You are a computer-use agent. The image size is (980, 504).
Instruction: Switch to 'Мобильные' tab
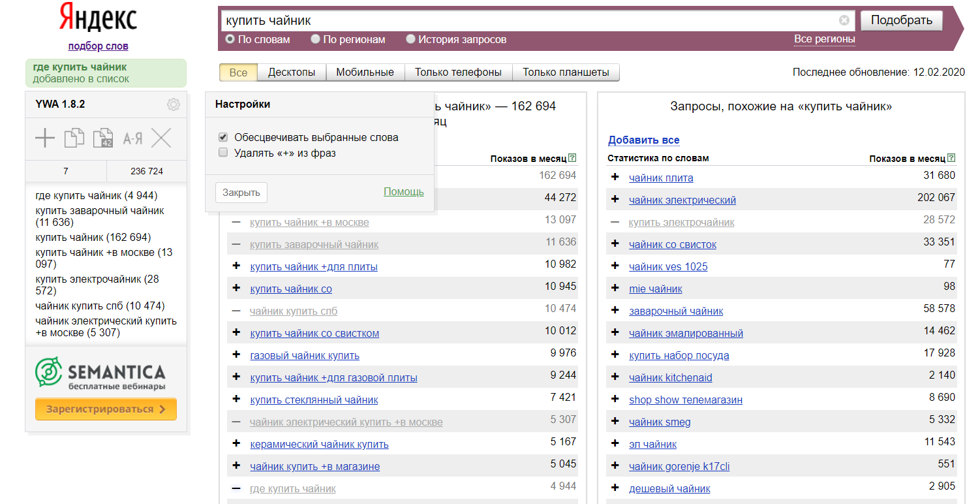[365, 72]
